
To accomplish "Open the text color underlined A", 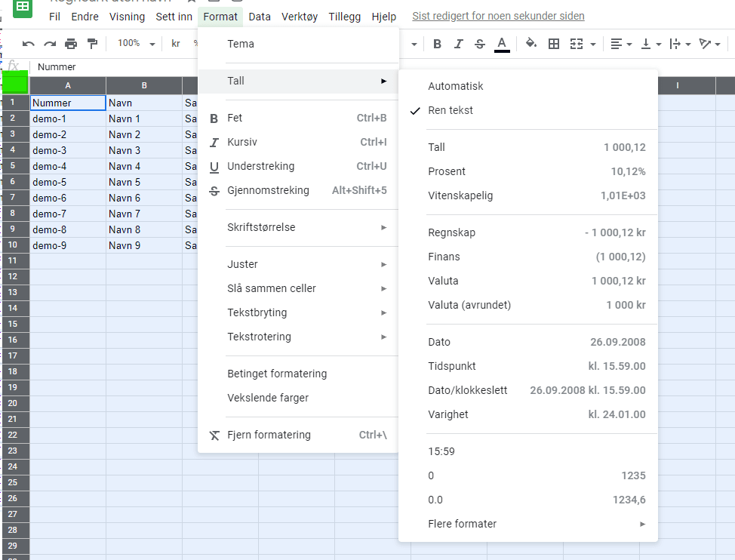I will (502, 45).
